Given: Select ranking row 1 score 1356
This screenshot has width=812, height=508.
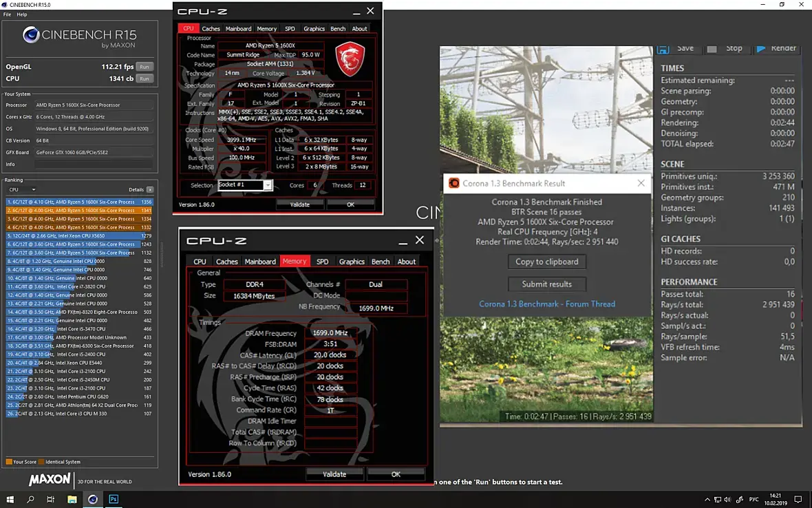Looking at the screenshot, I should tap(79, 202).
